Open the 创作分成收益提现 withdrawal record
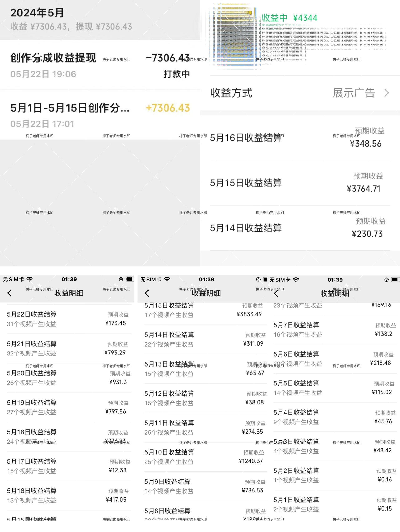Image resolution: width=400 pixels, height=532 pixels. click(53, 58)
